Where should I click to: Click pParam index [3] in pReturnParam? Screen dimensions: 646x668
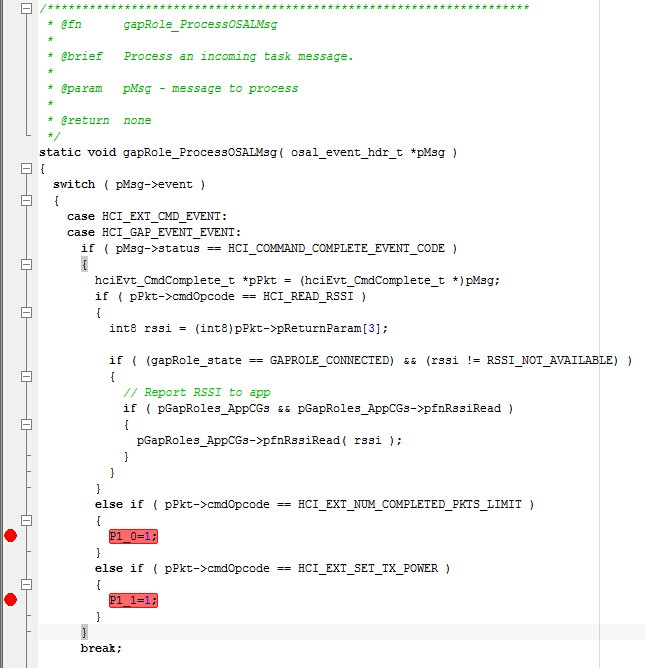(x=372, y=328)
